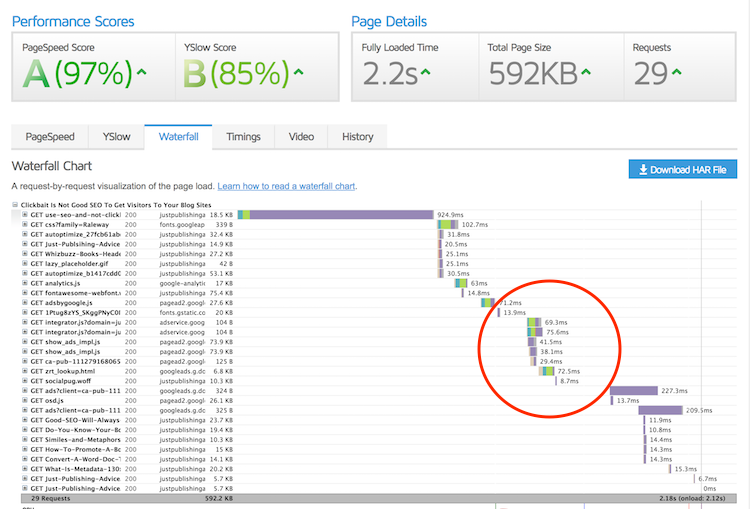Click the 'Page Details' heading
The image size is (750, 509).
(x=389, y=22)
